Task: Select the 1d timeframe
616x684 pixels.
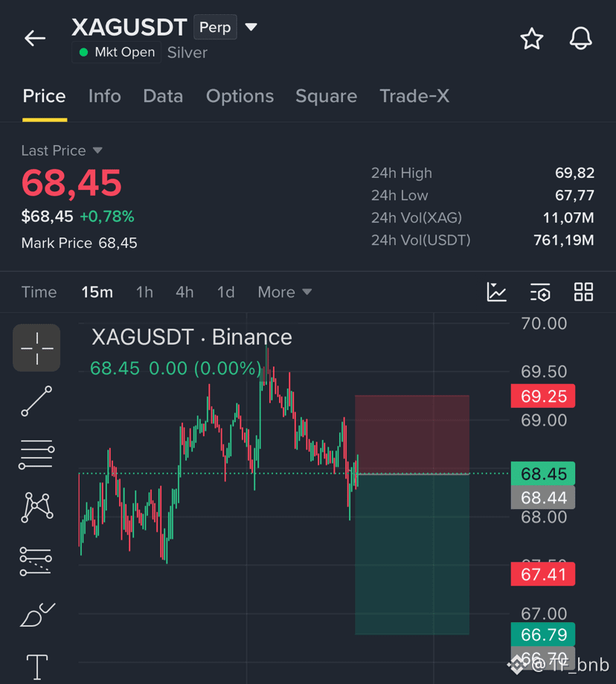Action: coord(226,292)
